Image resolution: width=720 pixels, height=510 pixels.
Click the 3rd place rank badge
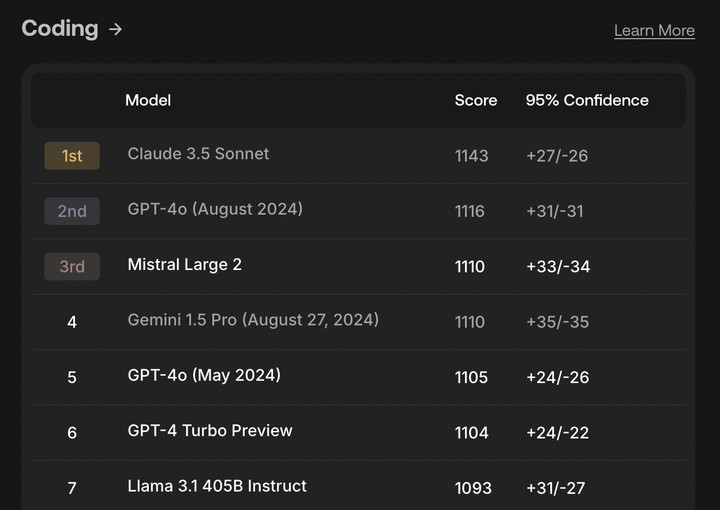tap(72, 267)
